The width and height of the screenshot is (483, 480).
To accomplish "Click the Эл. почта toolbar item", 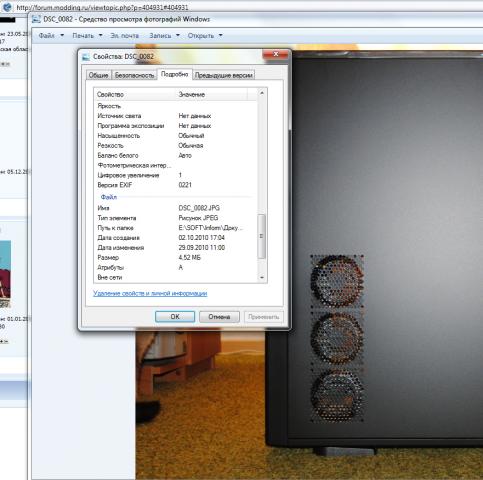I will coord(124,35).
